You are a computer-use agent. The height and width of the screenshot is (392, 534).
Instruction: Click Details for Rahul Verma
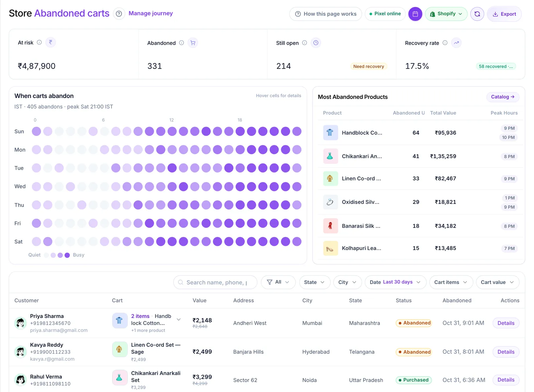[506, 380]
